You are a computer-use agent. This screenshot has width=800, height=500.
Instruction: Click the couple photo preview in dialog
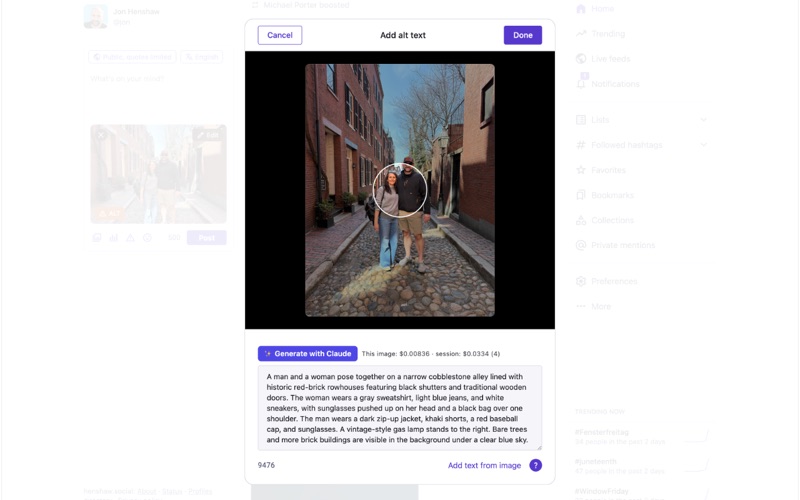399,190
